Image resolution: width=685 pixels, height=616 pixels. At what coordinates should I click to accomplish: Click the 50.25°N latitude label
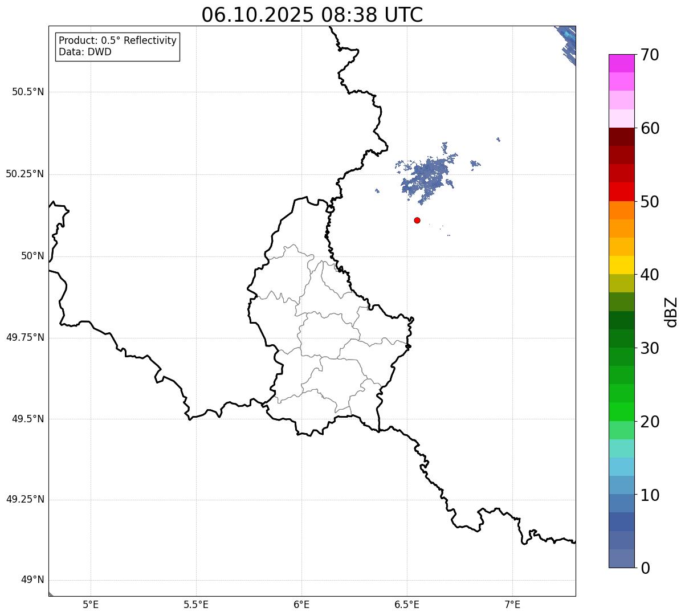point(25,174)
